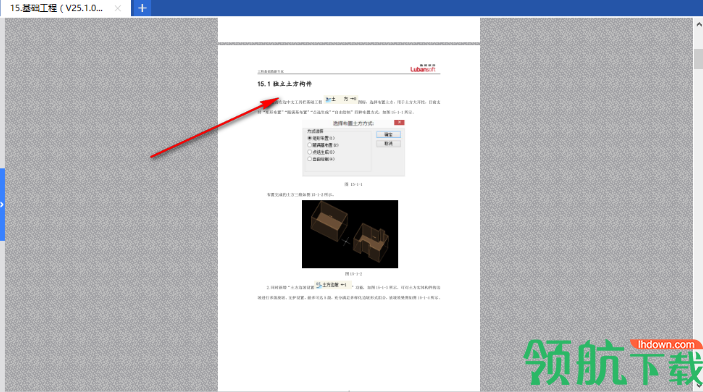Click the 选择布置土方方式 dialog figure
This screenshot has height=392, width=703.
click(x=353, y=148)
